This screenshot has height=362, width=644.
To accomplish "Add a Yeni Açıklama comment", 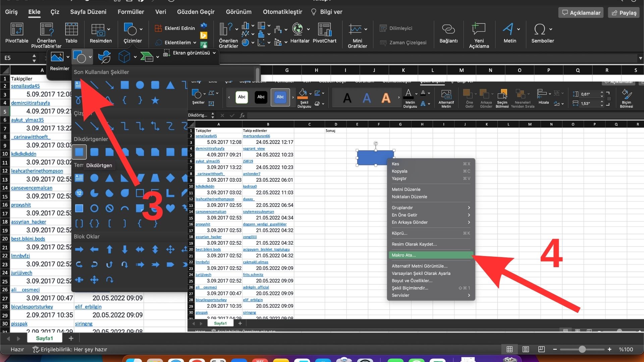I will [x=479, y=35].
